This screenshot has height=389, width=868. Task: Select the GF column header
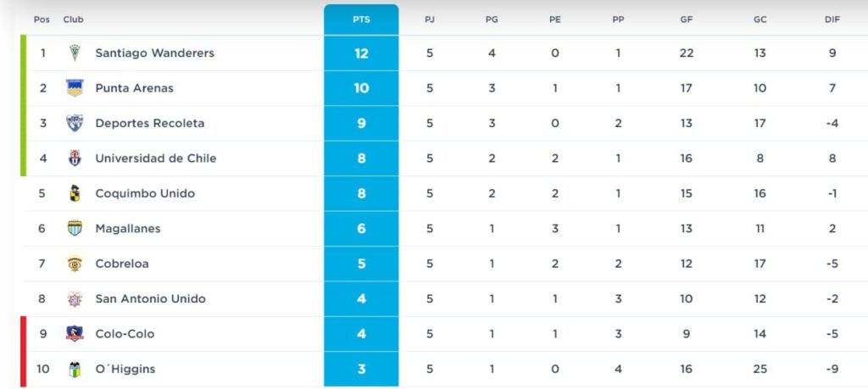coord(686,19)
